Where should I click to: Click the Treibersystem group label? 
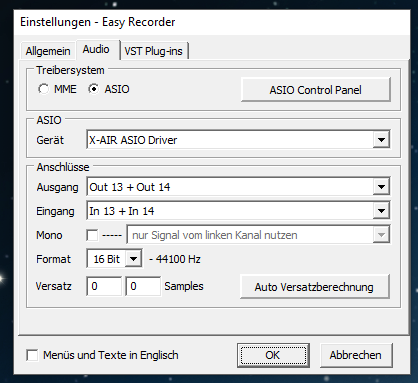point(70,70)
